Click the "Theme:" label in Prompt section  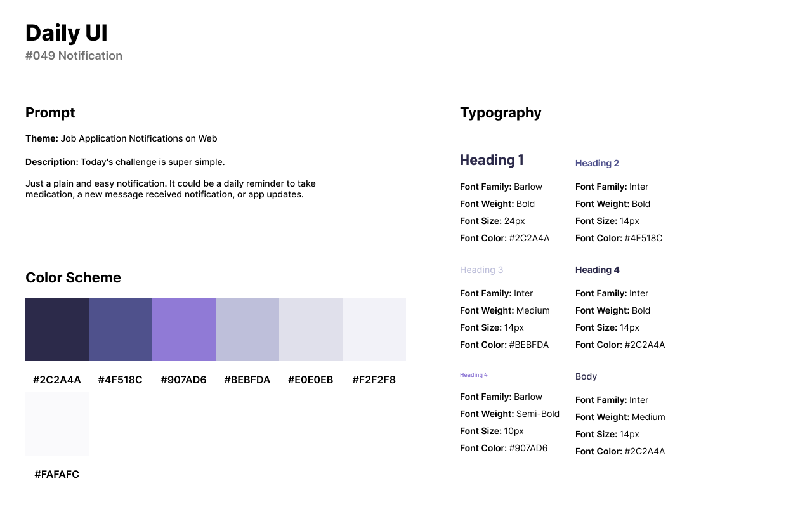(42, 138)
